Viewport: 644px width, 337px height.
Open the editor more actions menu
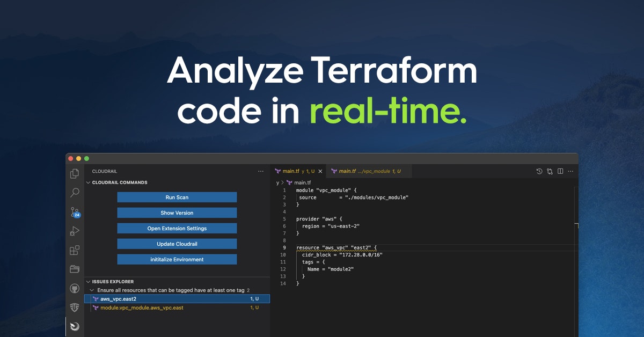(x=570, y=171)
